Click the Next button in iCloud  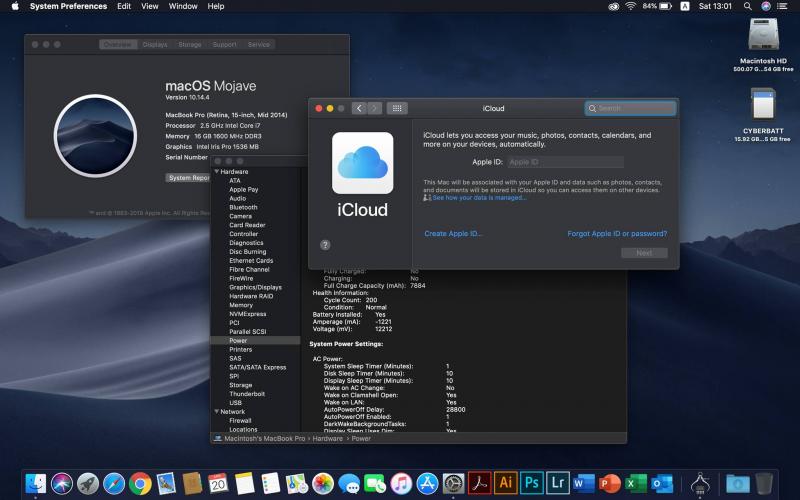coord(644,253)
